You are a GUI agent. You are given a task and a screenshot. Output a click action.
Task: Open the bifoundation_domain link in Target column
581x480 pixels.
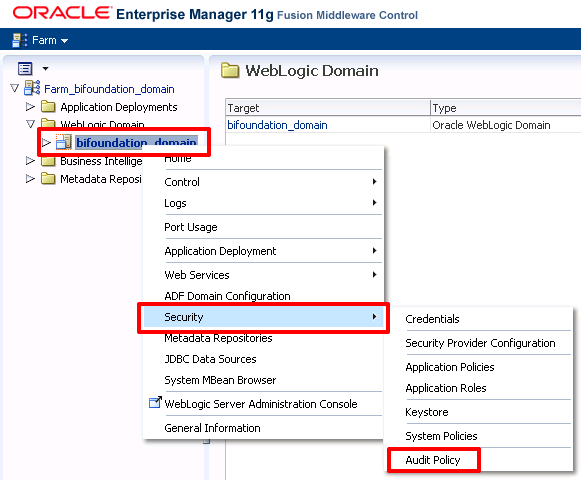point(277,125)
